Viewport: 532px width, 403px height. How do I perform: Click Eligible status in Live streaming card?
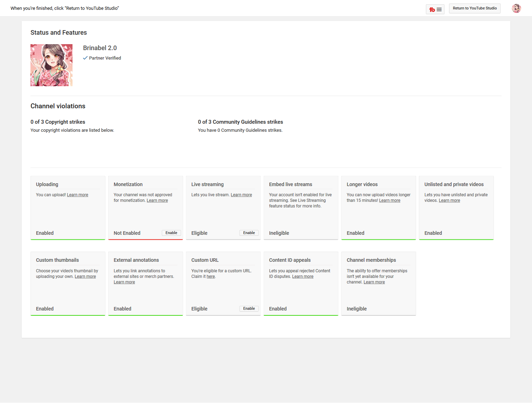[x=199, y=233]
